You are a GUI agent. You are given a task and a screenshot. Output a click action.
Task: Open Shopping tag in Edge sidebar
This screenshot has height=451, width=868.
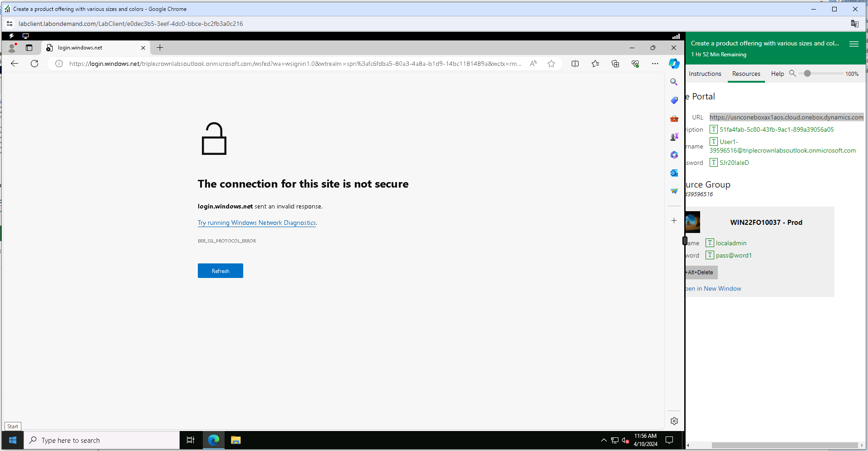pos(674,100)
